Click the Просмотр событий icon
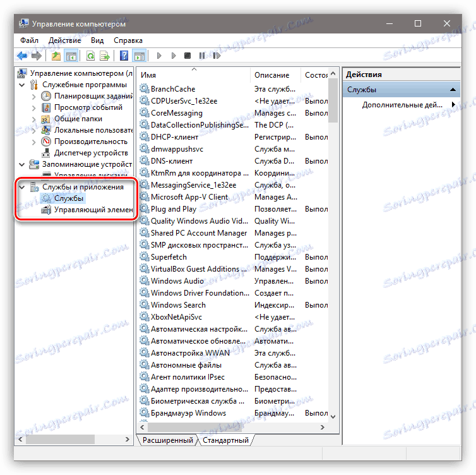 tap(46, 107)
